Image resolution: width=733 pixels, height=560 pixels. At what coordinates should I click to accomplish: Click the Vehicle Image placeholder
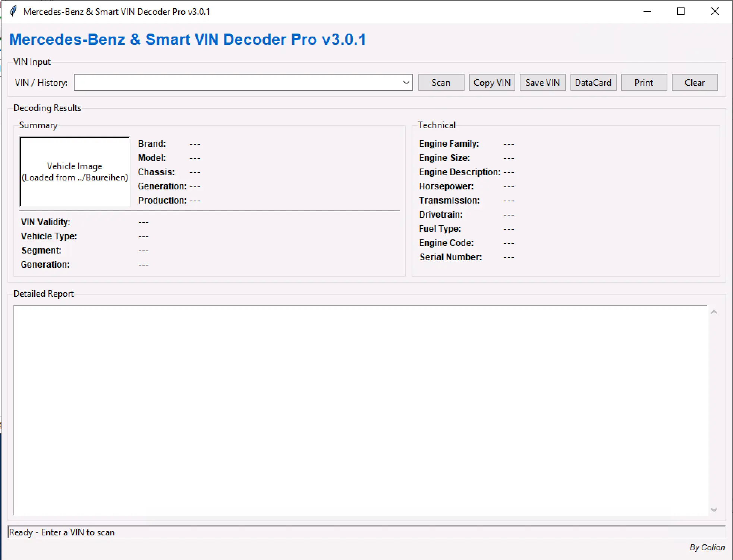coord(74,172)
